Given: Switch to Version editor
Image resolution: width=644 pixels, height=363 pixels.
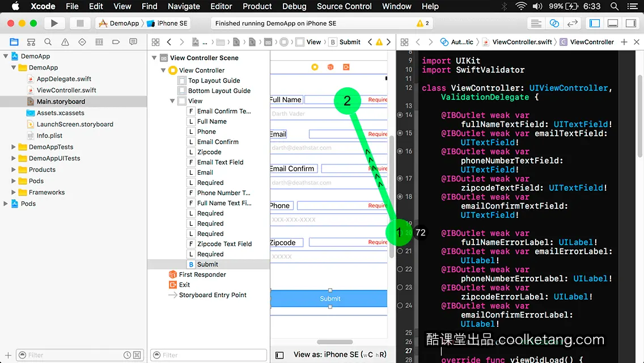Looking at the screenshot, I should point(572,23).
